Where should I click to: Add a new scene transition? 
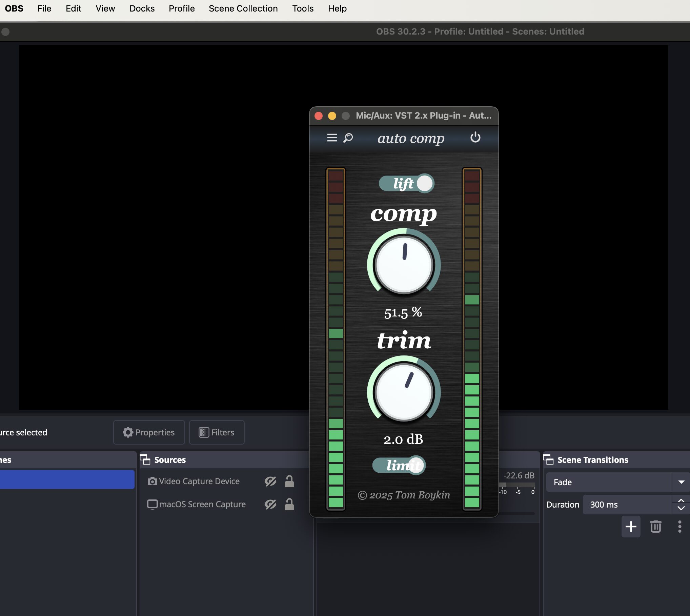click(x=631, y=527)
